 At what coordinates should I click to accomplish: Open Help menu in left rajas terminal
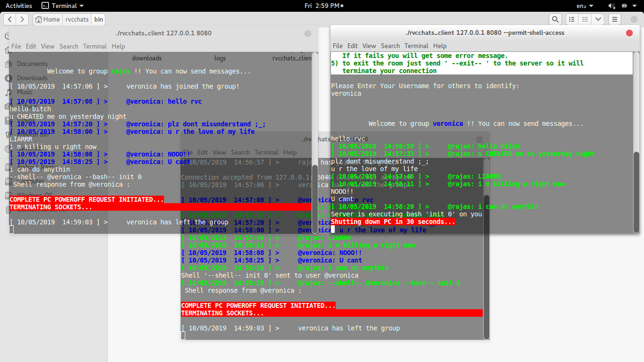[x=118, y=46]
